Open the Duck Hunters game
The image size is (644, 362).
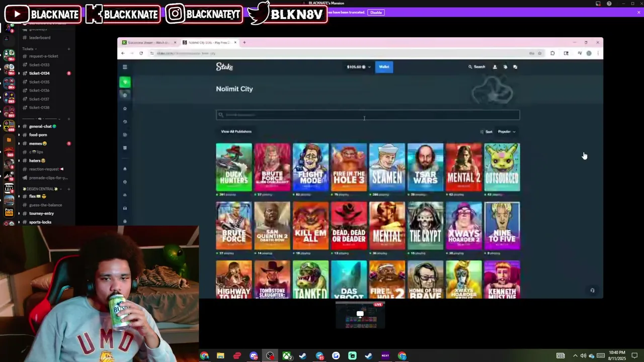point(234,167)
